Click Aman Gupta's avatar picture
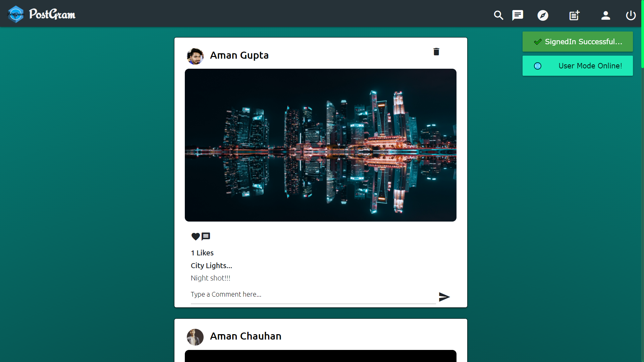 (195, 56)
